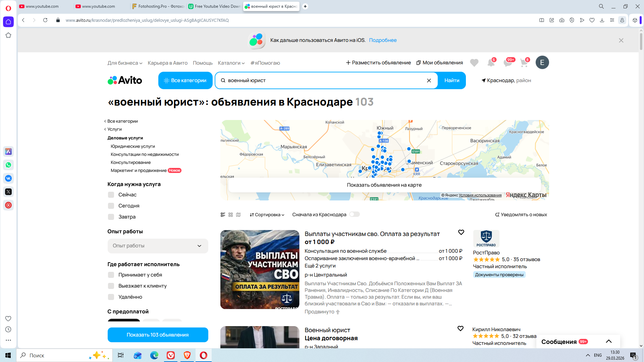Open the shopping cart icon

tap(524, 63)
